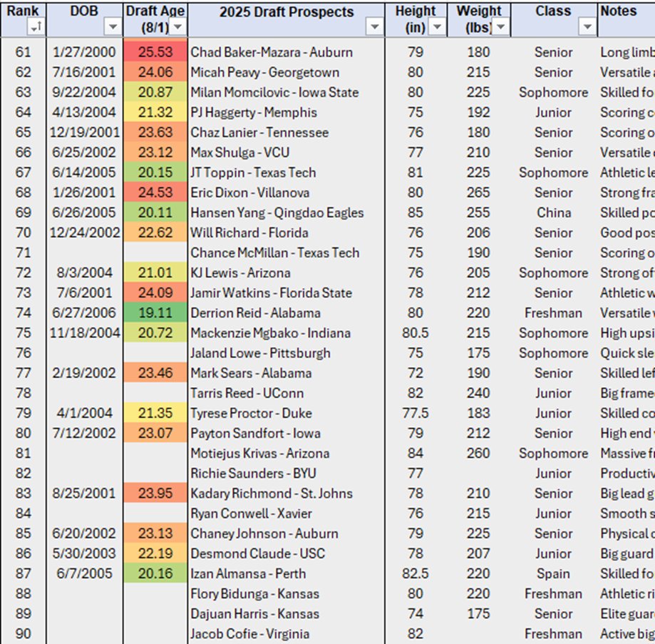
Task: Click the green draft age cell 19.11
Action: point(155,313)
